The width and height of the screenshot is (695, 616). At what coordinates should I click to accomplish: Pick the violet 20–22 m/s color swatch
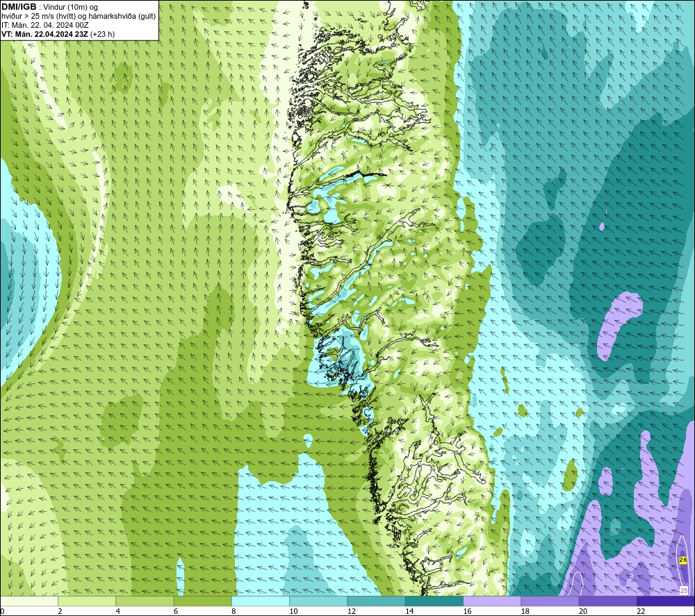[608, 601]
